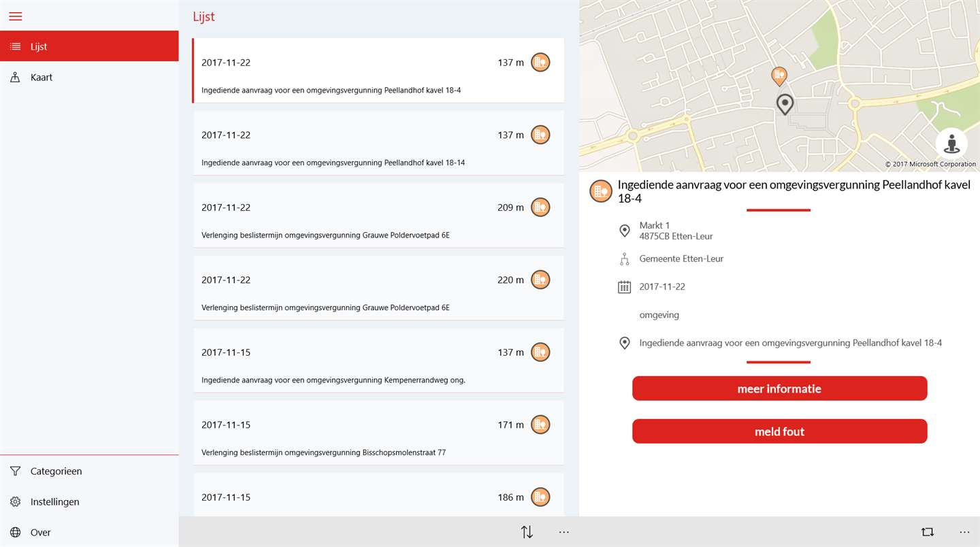The image size is (980, 547).
Task: Click the sort arrows icon in bottom bar
Action: pyautogui.click(x=527, y=532)
